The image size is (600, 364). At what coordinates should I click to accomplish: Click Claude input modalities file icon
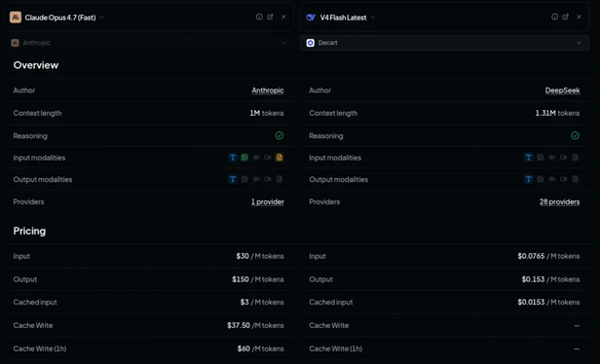tap(280, 158)
